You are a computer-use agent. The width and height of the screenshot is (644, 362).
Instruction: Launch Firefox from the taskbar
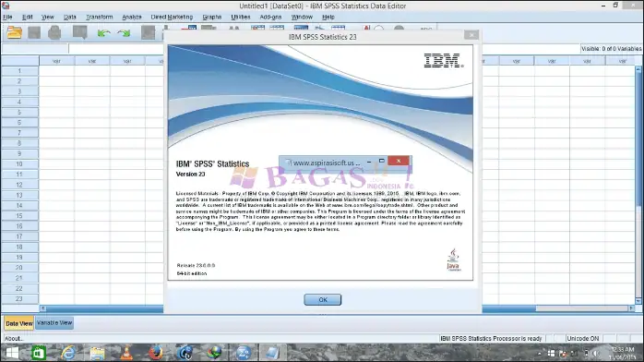[x=156, y=353]
